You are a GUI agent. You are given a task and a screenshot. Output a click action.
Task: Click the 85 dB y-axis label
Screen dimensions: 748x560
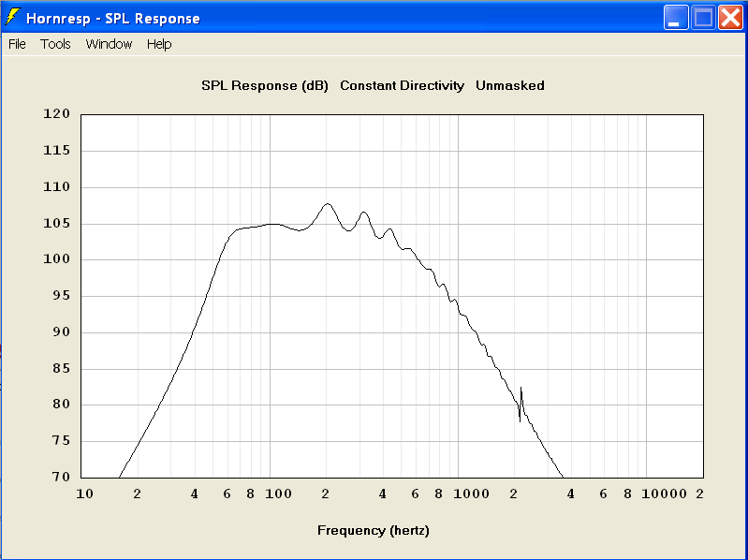60,368
